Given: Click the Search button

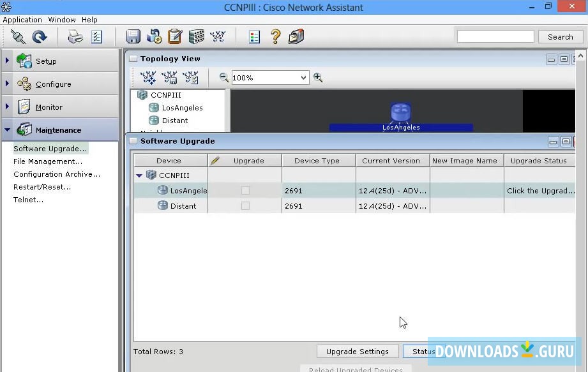Looking at the screenshot, I should pyautogui.click(x=561, y=37).
